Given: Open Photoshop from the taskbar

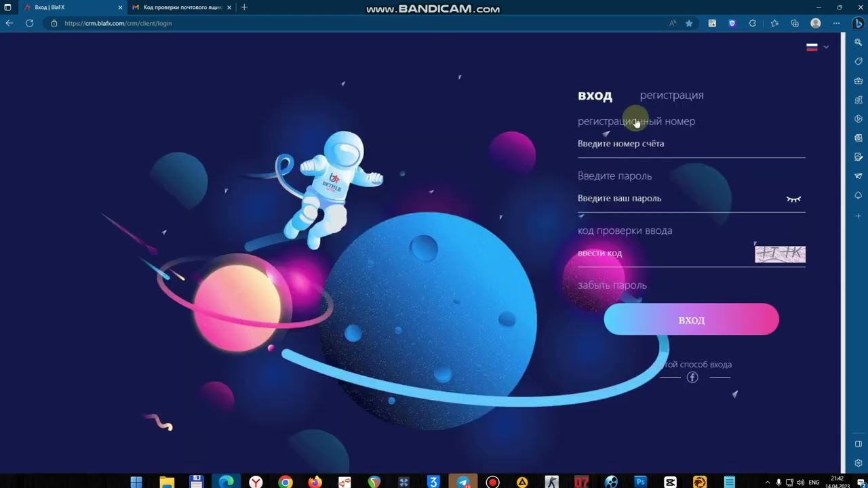Looking at the screenshot, I should (x=640, y=482).
